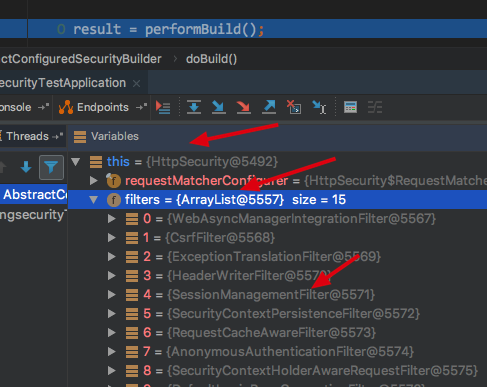Expand element 1 CsrfFilter
The width and height of the screenshot is (487, 387).
(x=111, y=238)
